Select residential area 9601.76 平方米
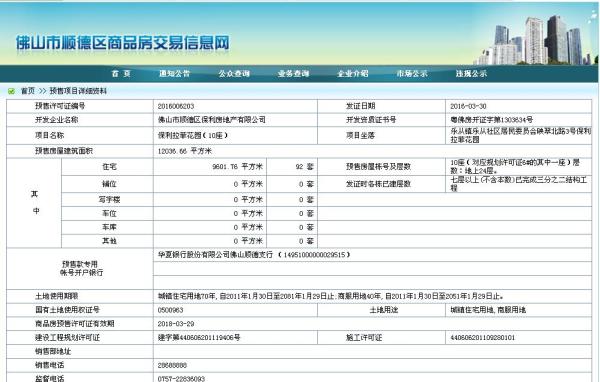Image resolution: width=600 pixels, height=382 pixels. point(238,167)
